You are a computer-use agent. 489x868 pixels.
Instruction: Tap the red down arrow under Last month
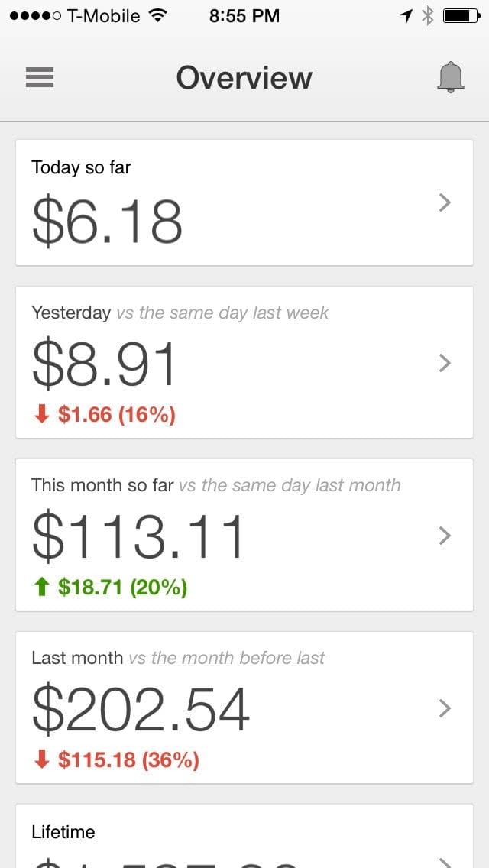pyautogui.click(x=42, y=760)
